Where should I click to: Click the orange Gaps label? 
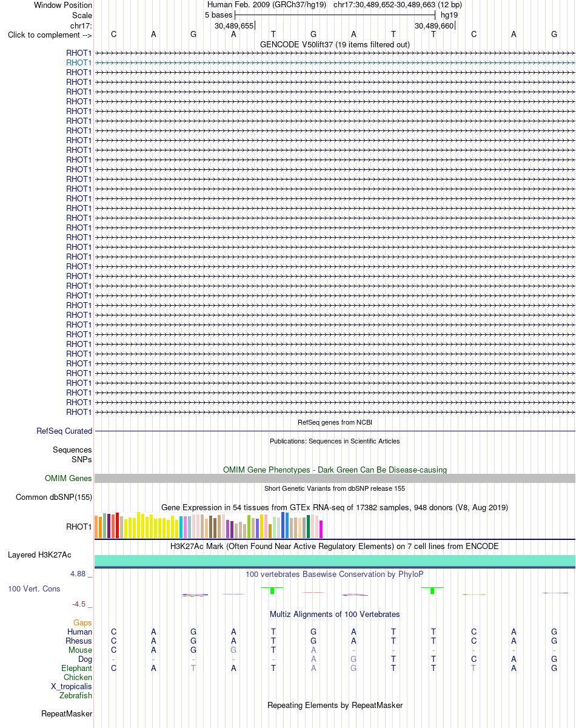(x=82, y=622)
